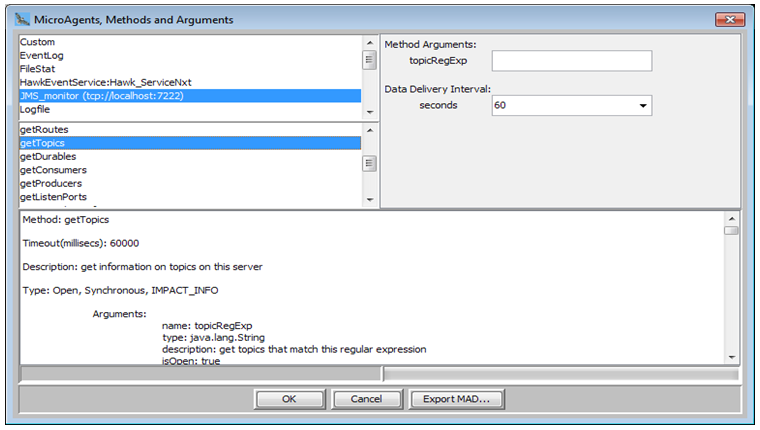Click the 'Description: get information on topics' line
The height and width of the screenshot is (430, 760).
pyautogui.click(x=142, y=267)
